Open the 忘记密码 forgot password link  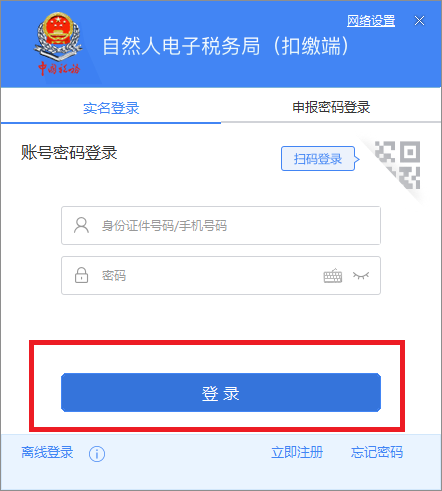coord(377,452)
